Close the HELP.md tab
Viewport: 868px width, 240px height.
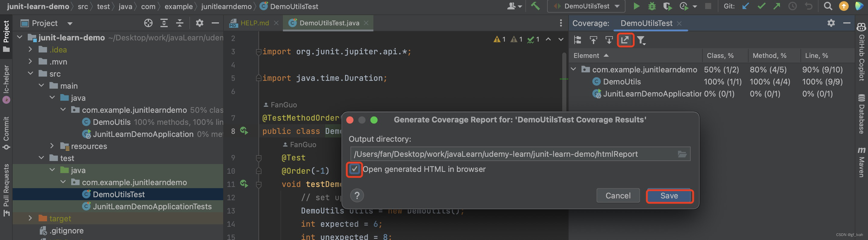click(x=276, y=23)
